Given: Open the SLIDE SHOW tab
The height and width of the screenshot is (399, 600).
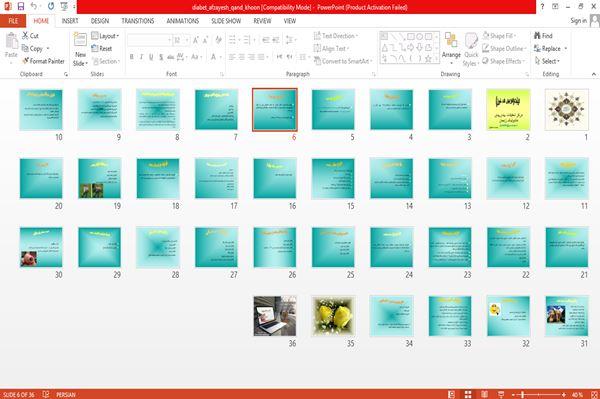Looking at the screenshot, I should 226,21.
